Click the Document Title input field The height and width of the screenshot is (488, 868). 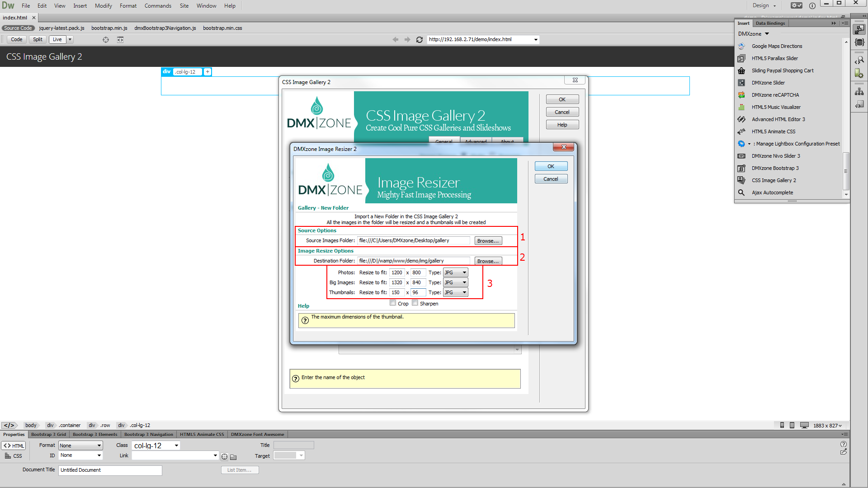(110, 470)
